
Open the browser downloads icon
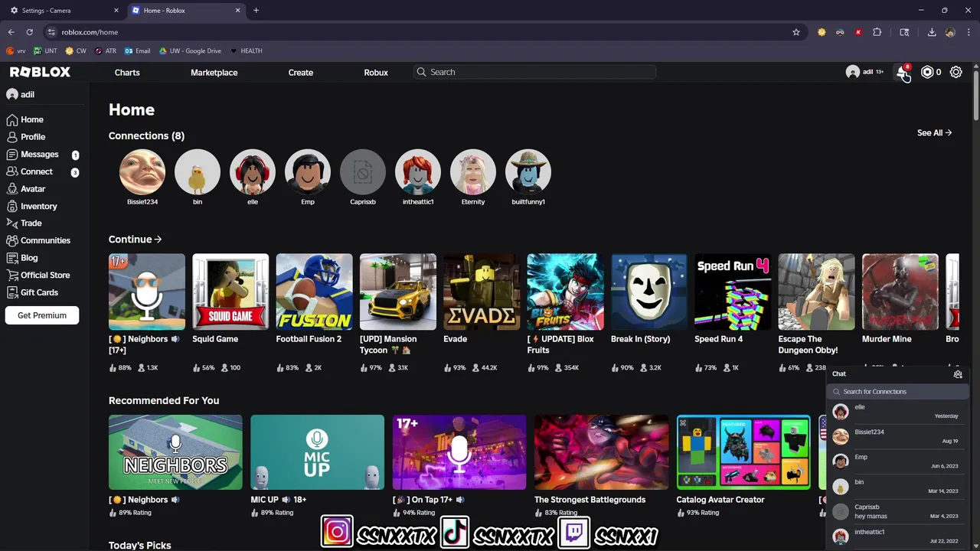[932, 32]
